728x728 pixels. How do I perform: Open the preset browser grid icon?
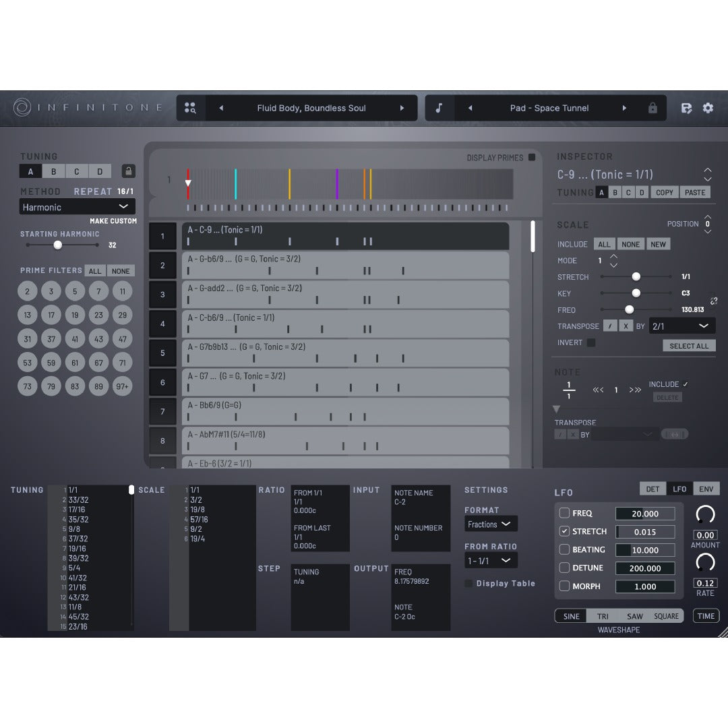point(190,108)
